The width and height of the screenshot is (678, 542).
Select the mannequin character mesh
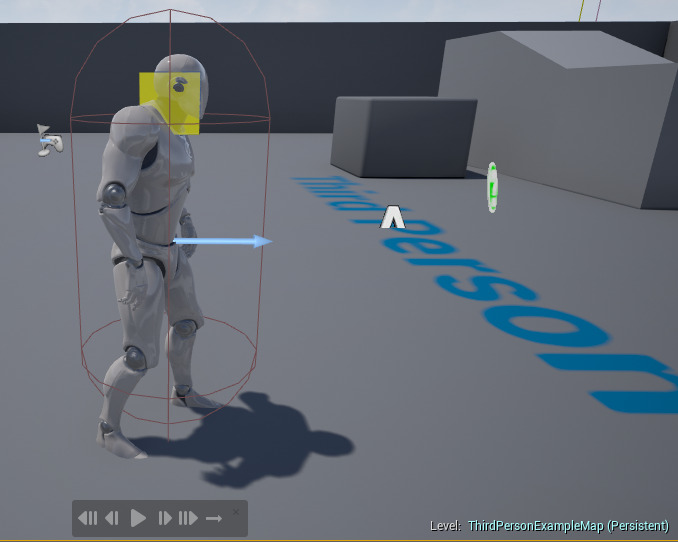[x=151, y=255]
